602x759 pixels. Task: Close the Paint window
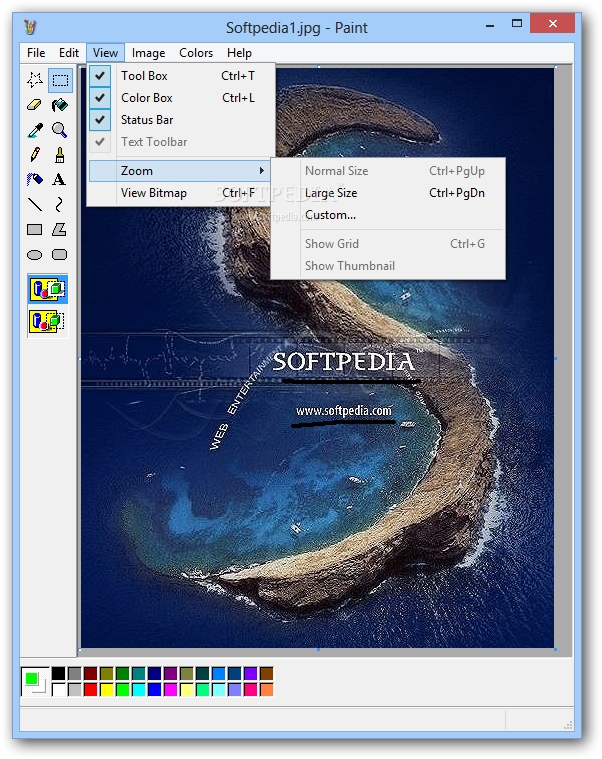[553, 23]
